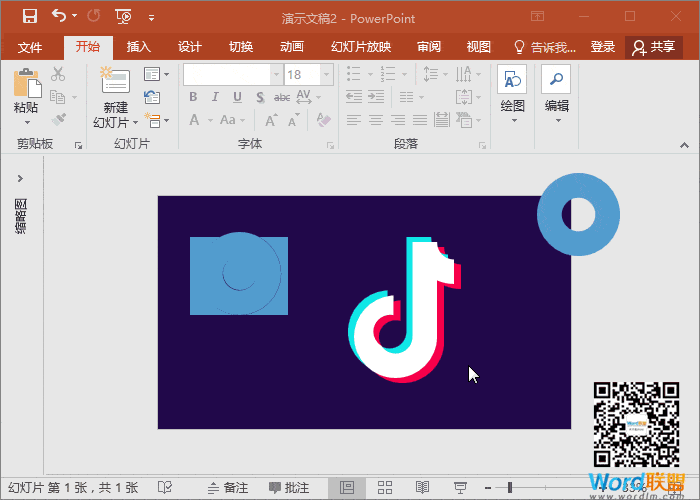Screen dimensions: 700x500
Task: Toggle Justify paragraph alignment
Action: (420, 120)
